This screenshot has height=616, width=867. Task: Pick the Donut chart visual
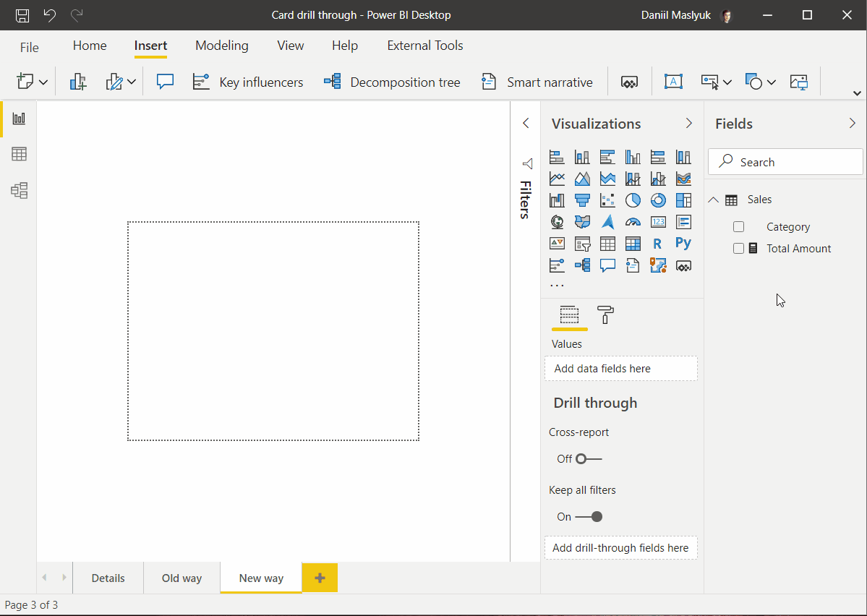point(658,200)
